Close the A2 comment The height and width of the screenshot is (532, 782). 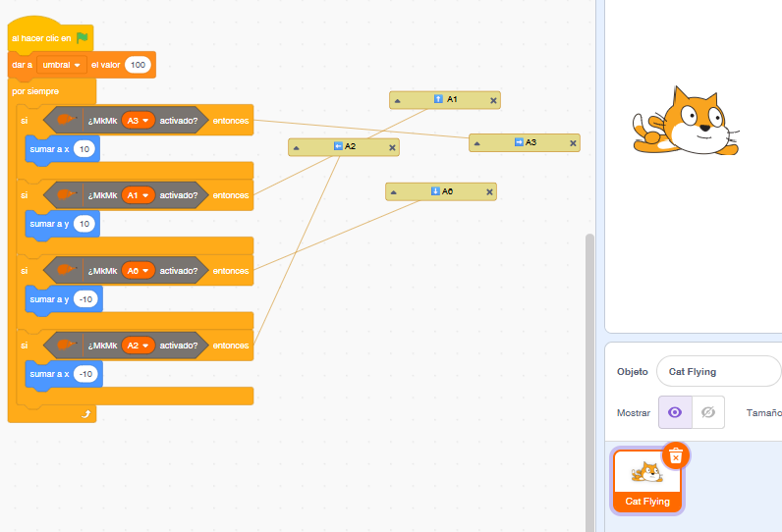pos(392,147)
